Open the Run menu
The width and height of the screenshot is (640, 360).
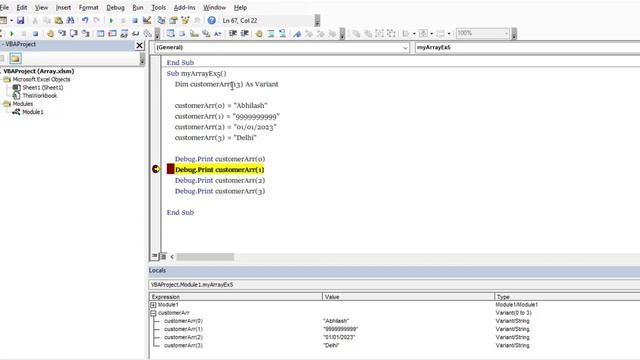click(x=138, y=7)
